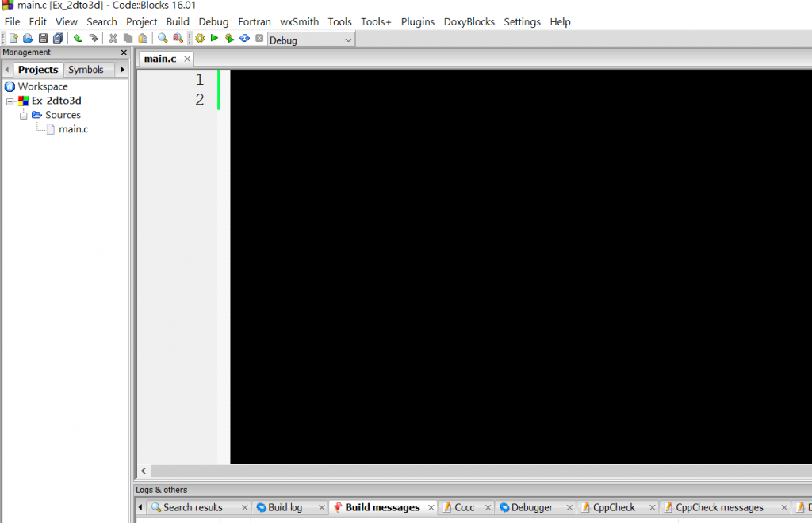The image size is (812, 523).
Task: Switch to the Build log tab
Action: coord(285,507)
